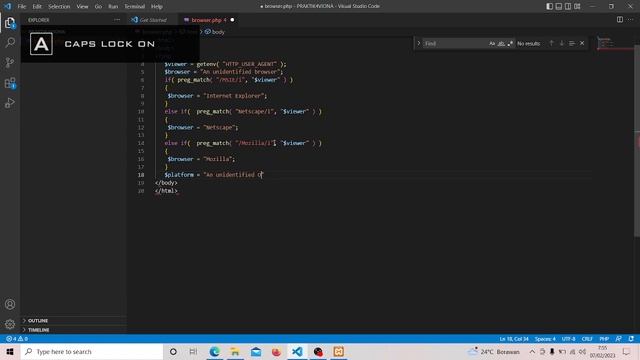
Task: Toggle Use Regular Expression in find widget
Action: (x=510, y=43)
